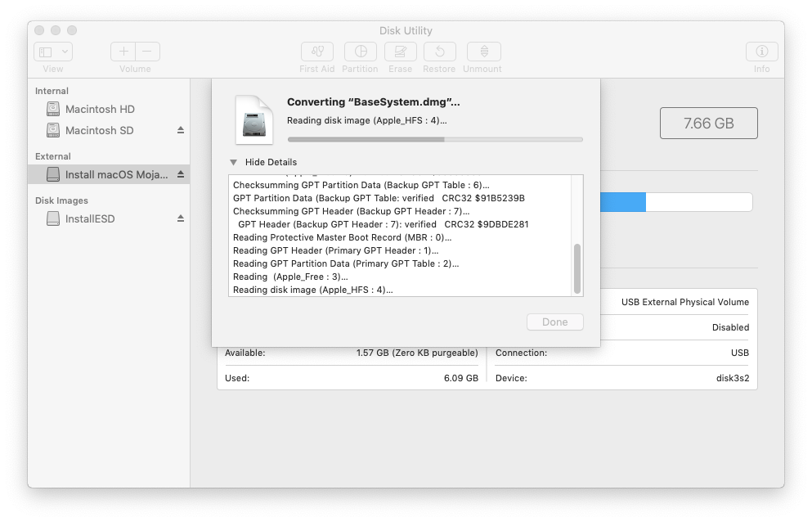The height and width of the screenshot is (522, 812).
Task: Click the Partition toolbar icon
Action: 361,52
